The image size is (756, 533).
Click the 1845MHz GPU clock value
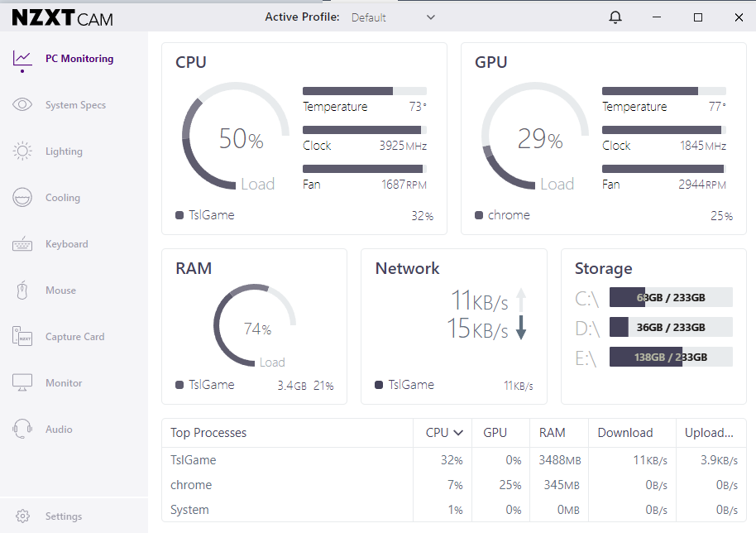coord(703,146)
